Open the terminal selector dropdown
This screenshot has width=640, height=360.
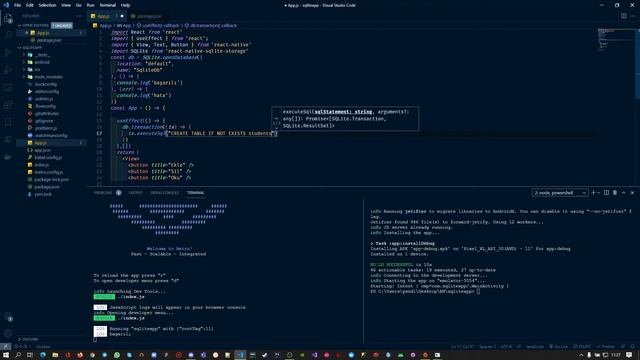560,193
